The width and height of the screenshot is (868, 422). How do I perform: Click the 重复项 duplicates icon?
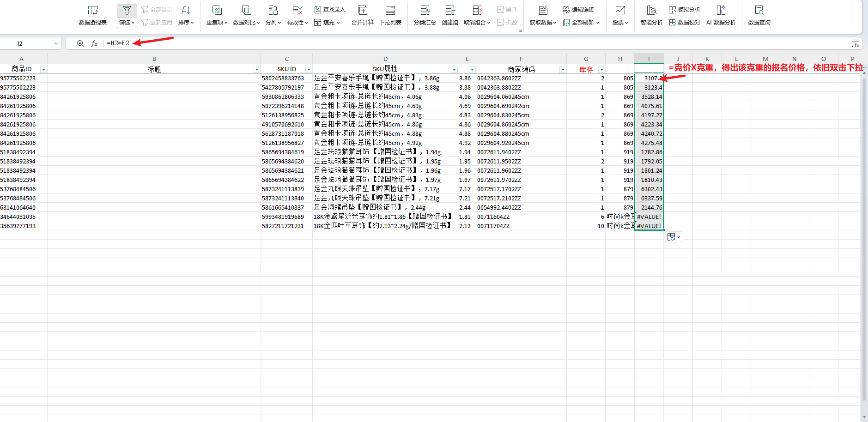pos(216,10)
